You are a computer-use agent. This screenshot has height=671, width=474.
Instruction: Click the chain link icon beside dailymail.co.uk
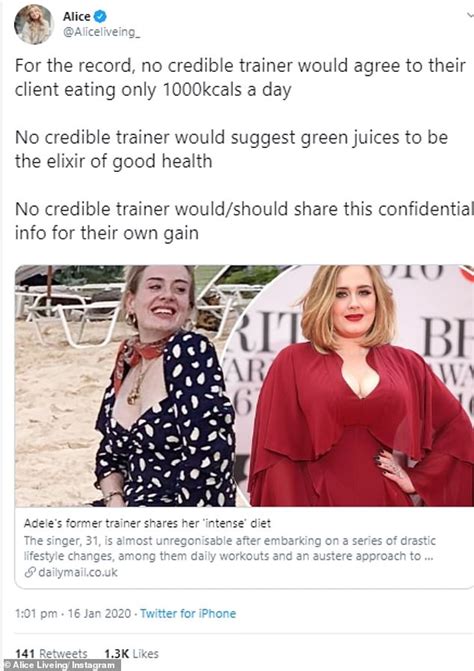(x=29, y=573)
